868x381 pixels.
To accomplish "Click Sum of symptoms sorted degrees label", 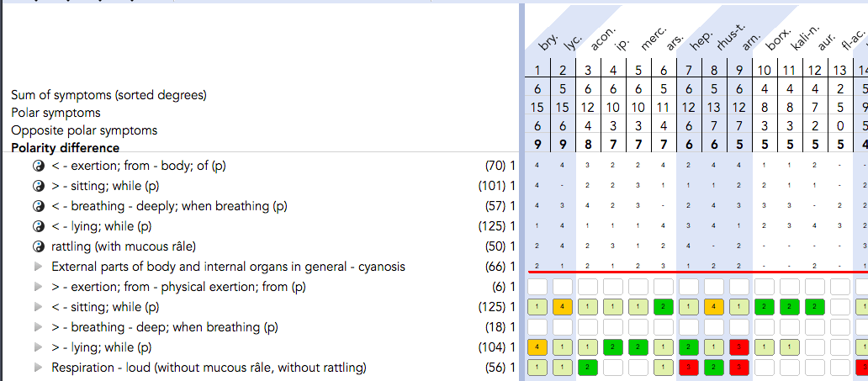I will tap(108, 95).
